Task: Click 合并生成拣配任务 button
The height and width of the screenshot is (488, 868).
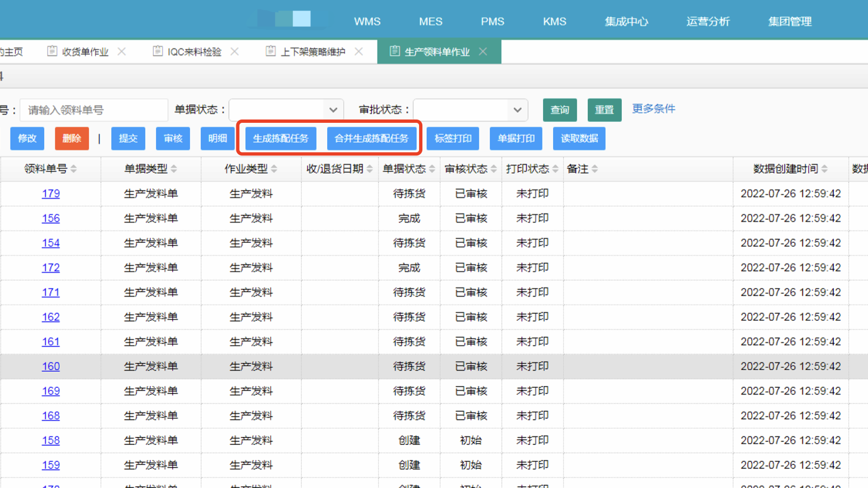Action: 371,138
